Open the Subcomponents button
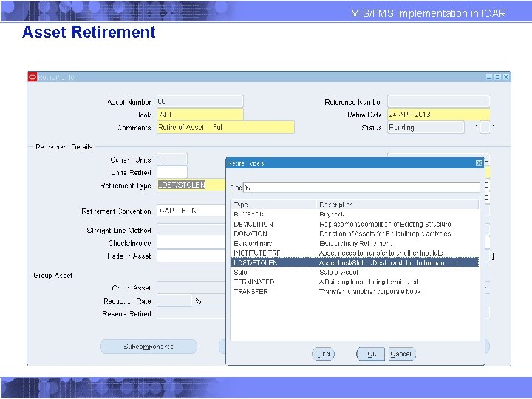 tap(149, 347)
